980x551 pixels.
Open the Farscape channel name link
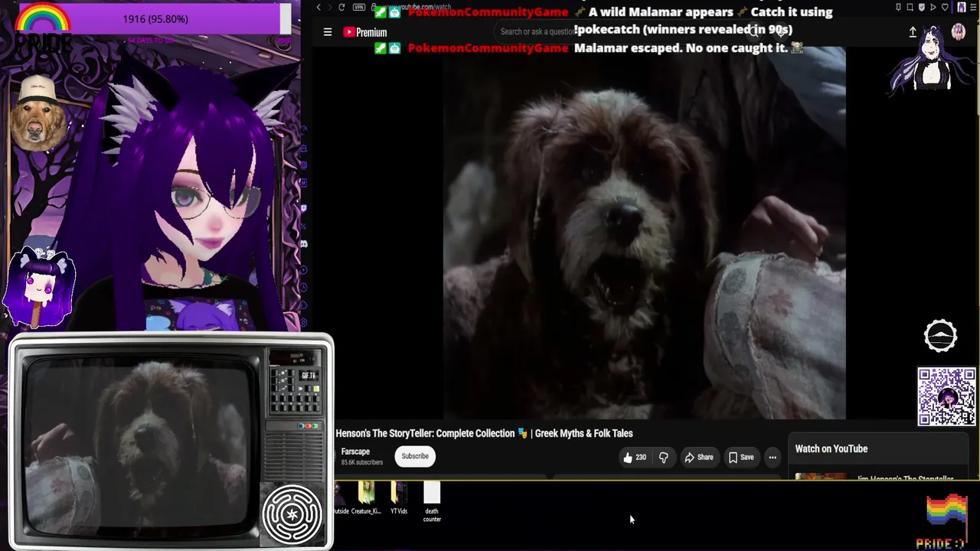point(355,452)
